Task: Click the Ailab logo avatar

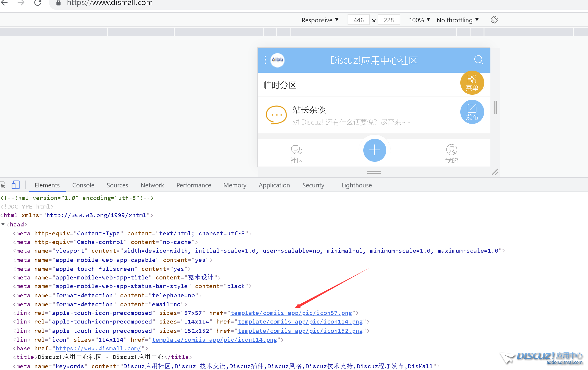Action: (277, 60)
